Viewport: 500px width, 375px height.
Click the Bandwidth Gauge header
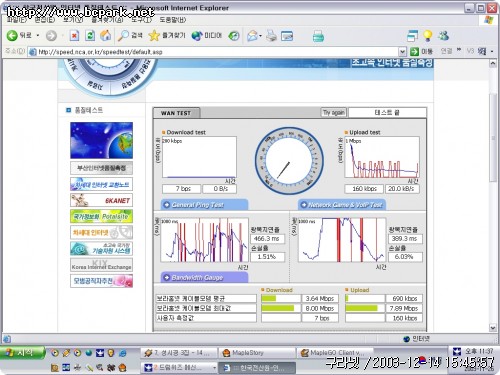click(x=204, y=277)
